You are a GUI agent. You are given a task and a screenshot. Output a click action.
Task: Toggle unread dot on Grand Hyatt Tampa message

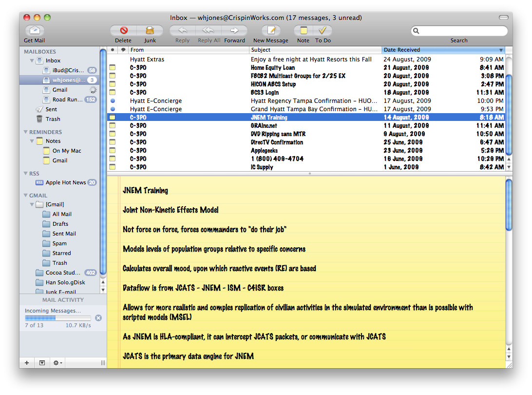click(113, 109)
